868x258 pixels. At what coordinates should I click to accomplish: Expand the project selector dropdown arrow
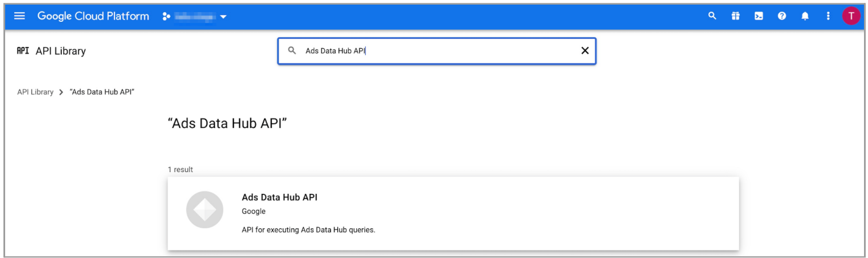[x=223, y=17]
